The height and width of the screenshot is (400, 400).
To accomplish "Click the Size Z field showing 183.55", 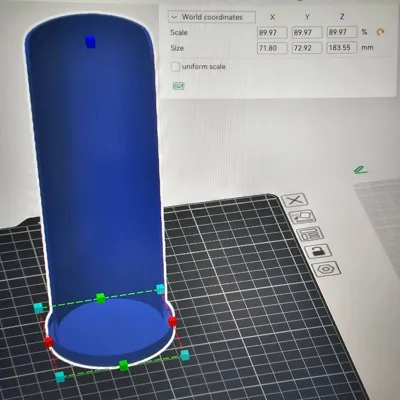I will pyautogui.click(x=342, y=47).
